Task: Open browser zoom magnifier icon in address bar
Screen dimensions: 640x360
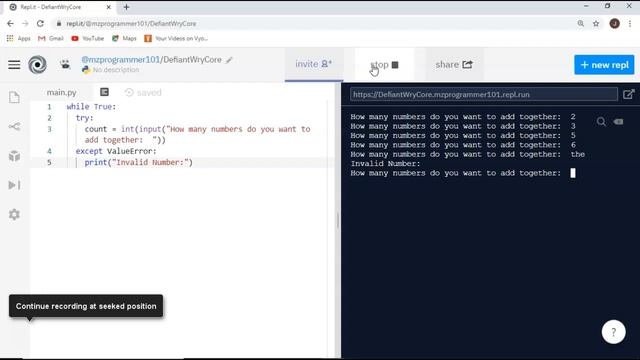Action: [581, 24]
